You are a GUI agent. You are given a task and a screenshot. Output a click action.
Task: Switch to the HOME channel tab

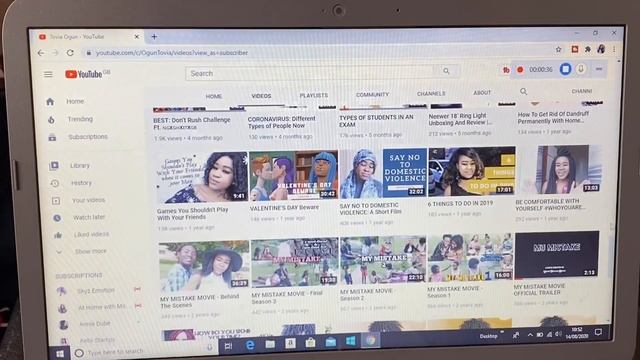214,96
